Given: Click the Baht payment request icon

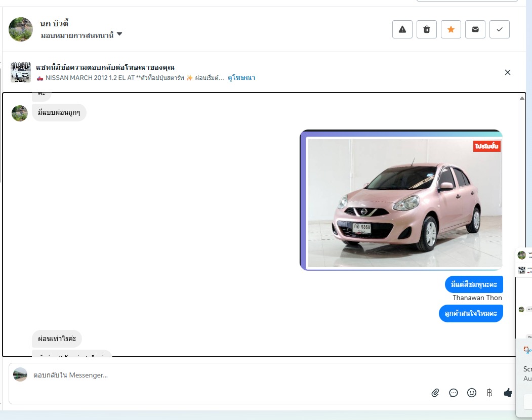Looking at the screenshot, I should (x=489, y=393).
